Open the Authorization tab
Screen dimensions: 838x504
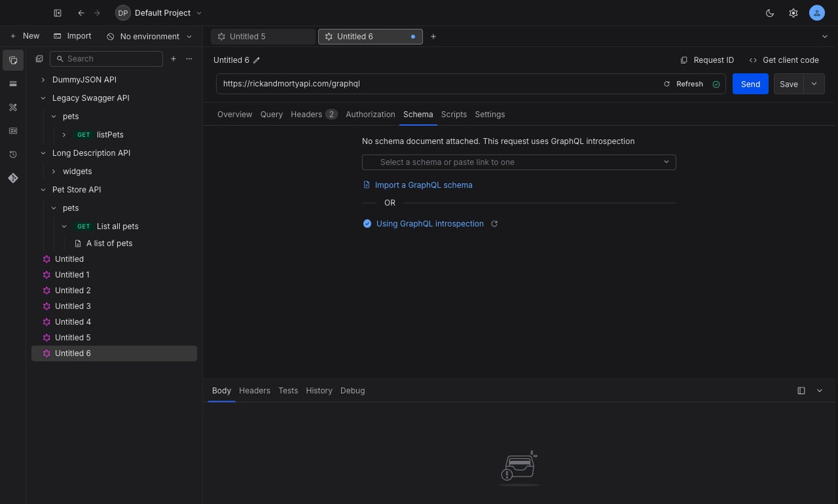(371, 114)
